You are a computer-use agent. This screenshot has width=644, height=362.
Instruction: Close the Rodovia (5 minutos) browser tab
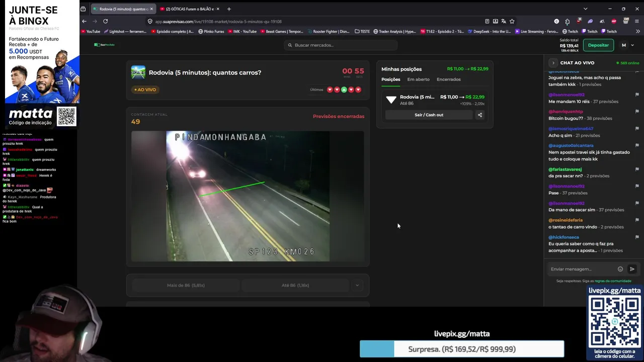[151, 9]
